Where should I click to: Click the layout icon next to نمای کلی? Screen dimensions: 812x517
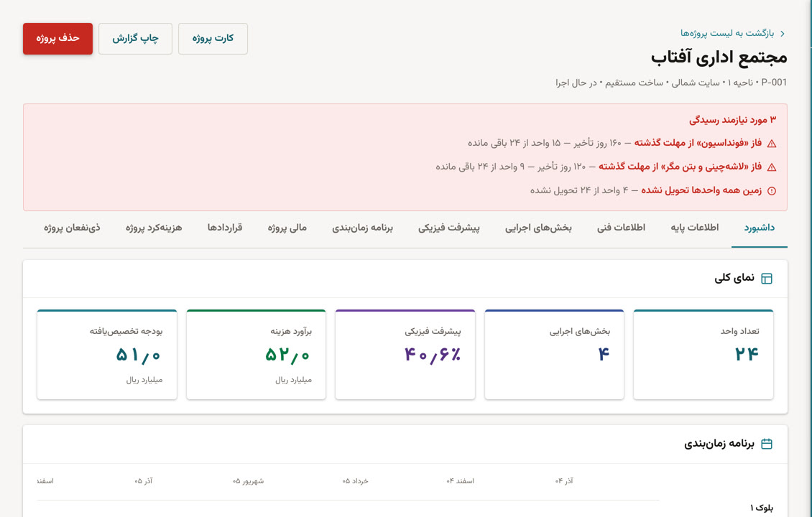767,279
